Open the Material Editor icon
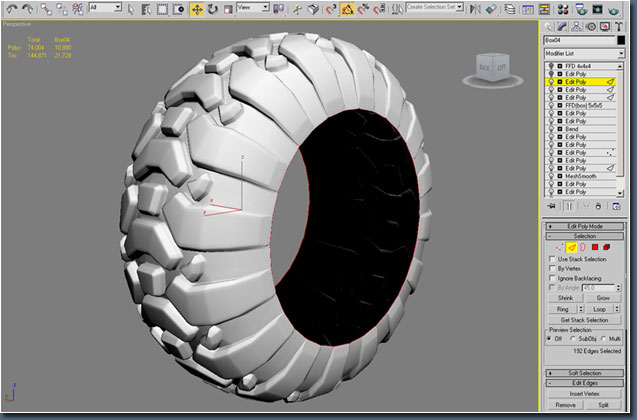 (563, 9)
